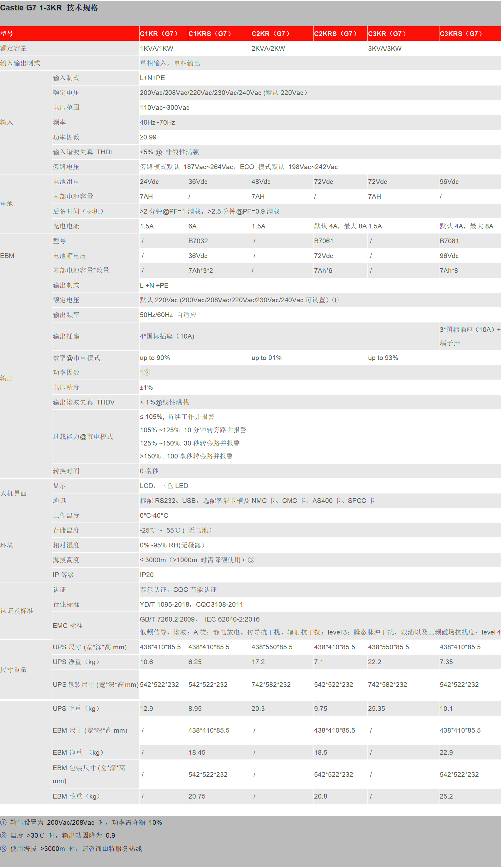Click the "≥0.99" input power factor value

tap(148, 137)
